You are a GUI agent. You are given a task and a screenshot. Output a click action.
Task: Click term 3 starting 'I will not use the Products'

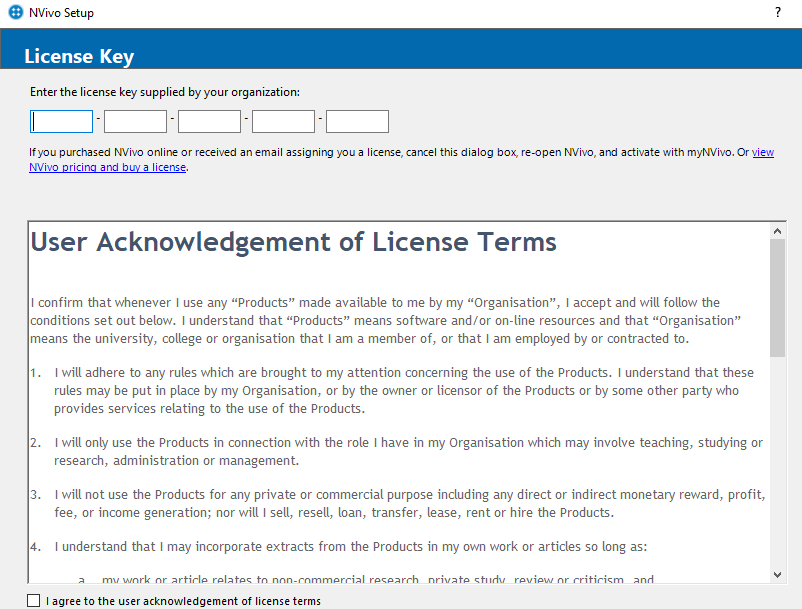point(410,504)
